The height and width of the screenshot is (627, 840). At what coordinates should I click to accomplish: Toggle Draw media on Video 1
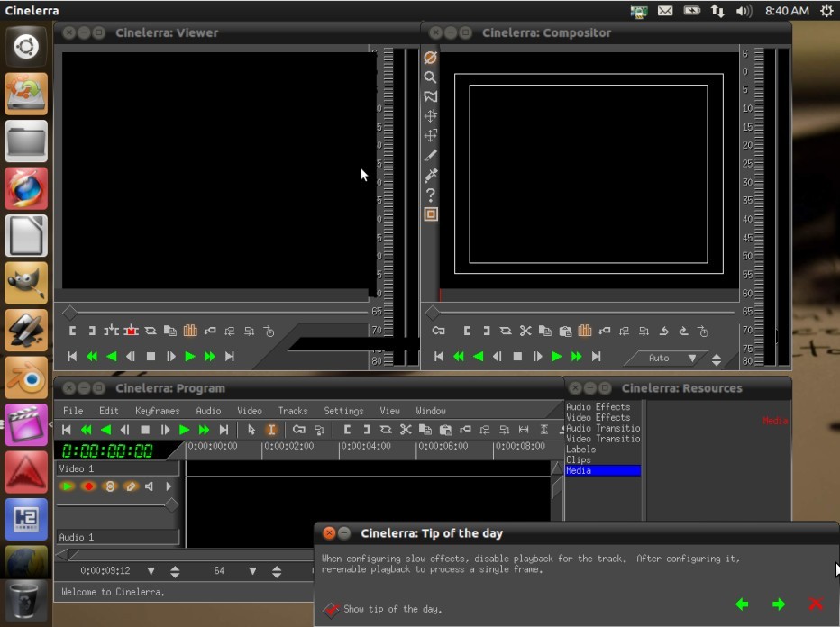(x=130, y=486)
